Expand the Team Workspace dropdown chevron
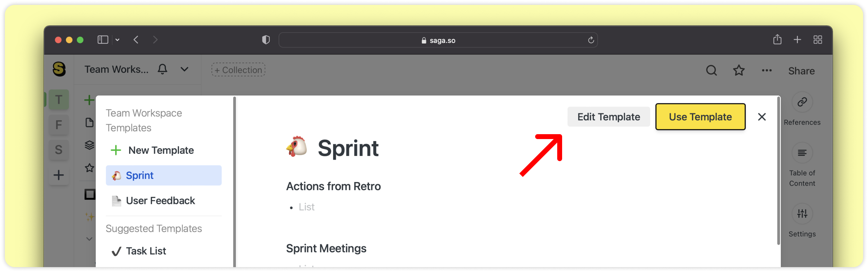The image size is (868, 272). 184,69
